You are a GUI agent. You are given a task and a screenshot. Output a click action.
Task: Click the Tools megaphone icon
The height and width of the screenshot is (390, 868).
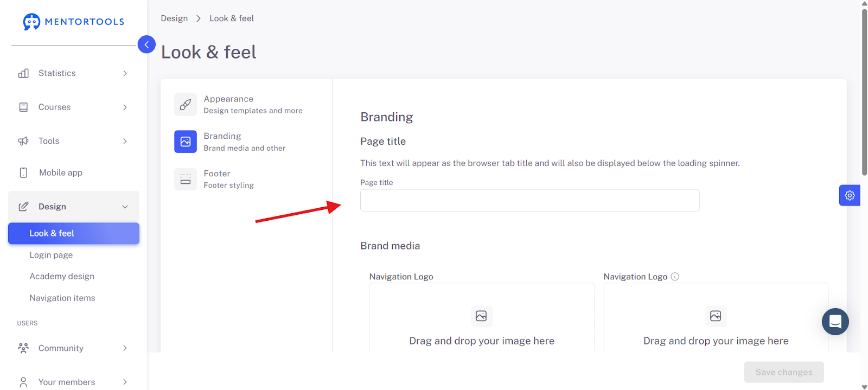point(23,141)
